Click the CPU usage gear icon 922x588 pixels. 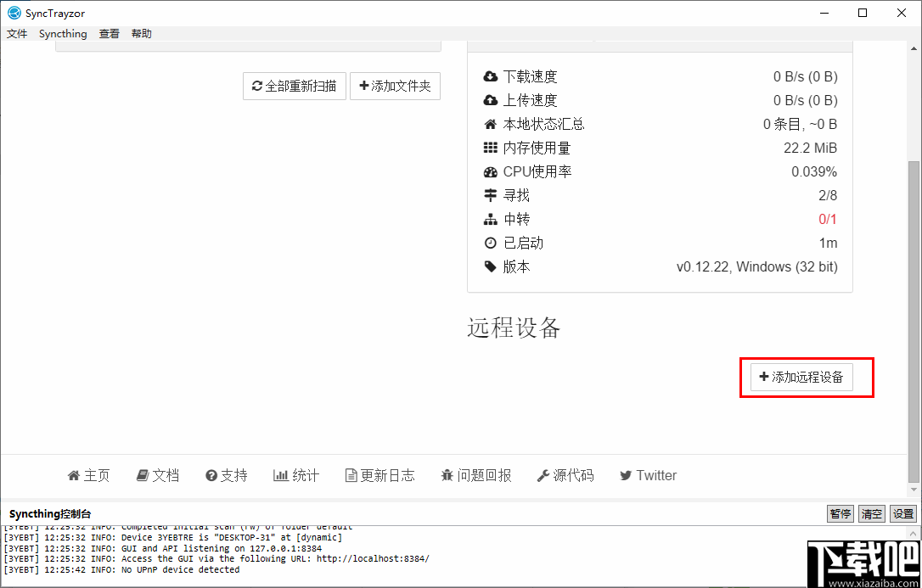(x=491, y=171)
